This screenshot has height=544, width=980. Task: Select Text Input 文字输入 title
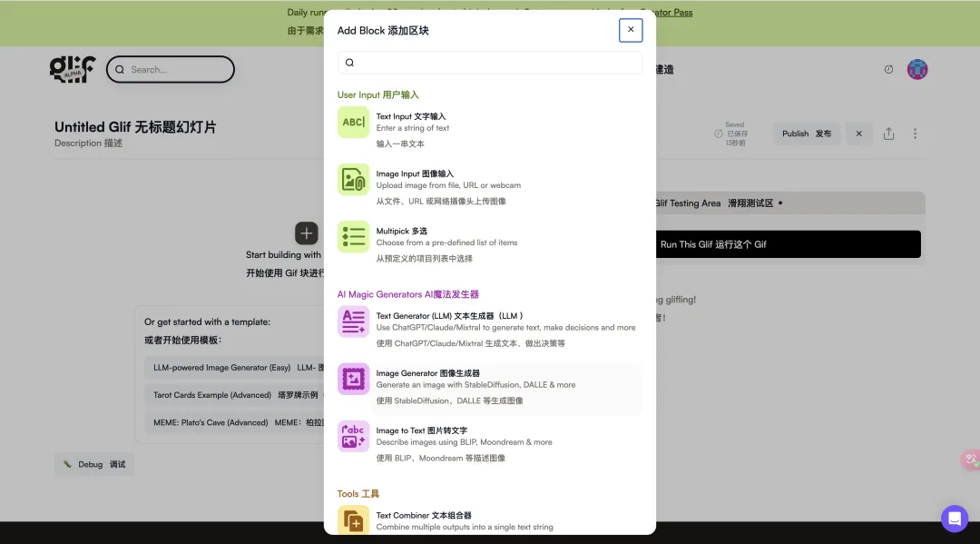click(411, 116)
